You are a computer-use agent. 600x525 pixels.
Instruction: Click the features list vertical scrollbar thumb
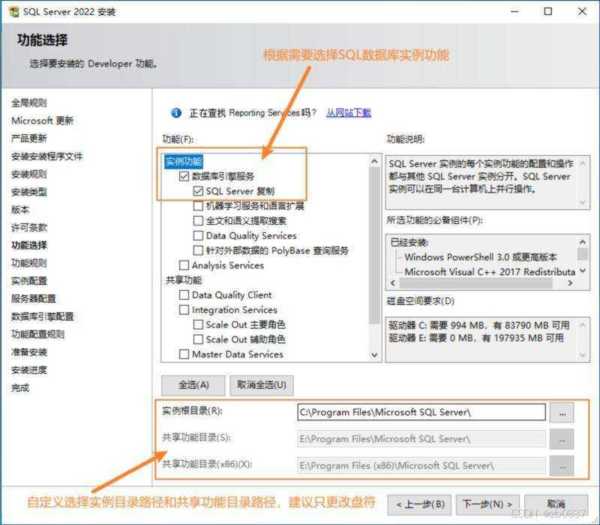(375, 246)
